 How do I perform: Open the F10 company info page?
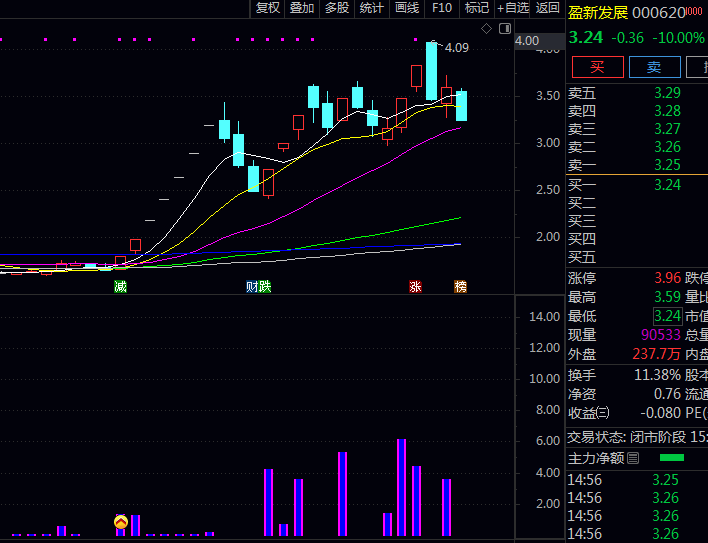[x=442, y=8]
